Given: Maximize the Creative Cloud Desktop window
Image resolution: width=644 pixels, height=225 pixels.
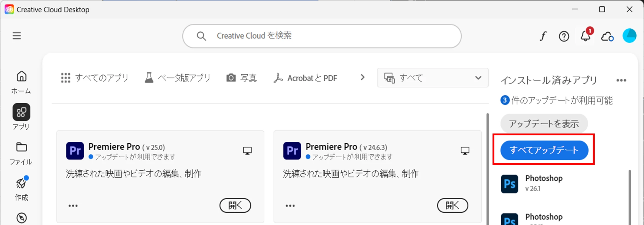Looking at the screenshot, I should pyautogui.click(x=602, y=9).
